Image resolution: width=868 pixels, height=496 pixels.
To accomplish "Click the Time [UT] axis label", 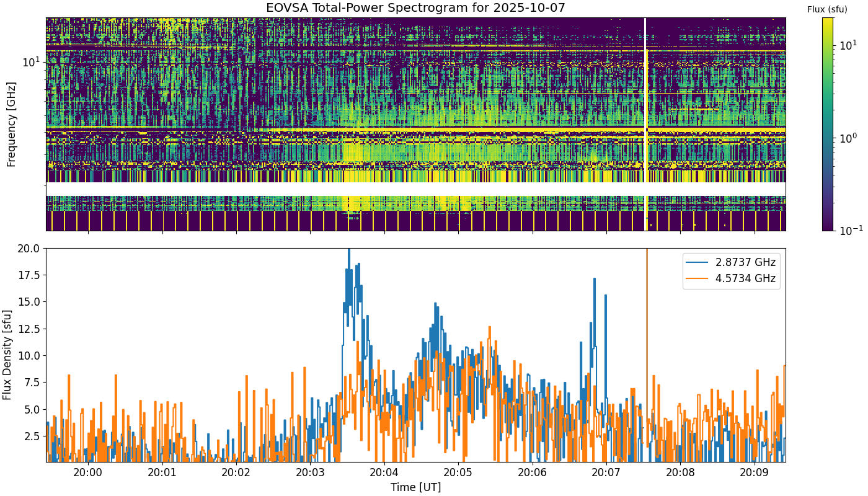I will pyautogui.click(x=415, y=487).
